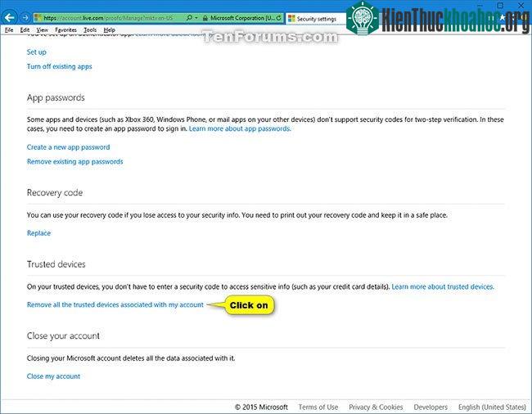Close the browser window

(x=521, y=5)
